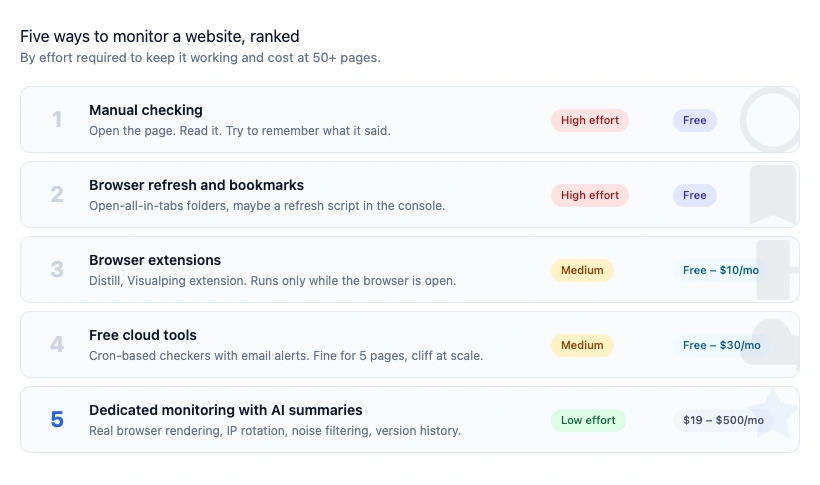Open the Manual checking title
820x485 pixels.
(146, 110)
